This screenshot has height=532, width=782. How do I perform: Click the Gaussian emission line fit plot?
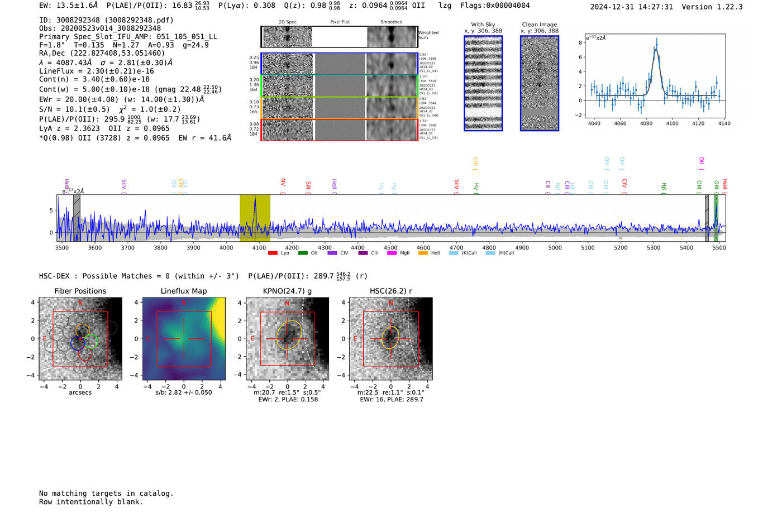655,76
